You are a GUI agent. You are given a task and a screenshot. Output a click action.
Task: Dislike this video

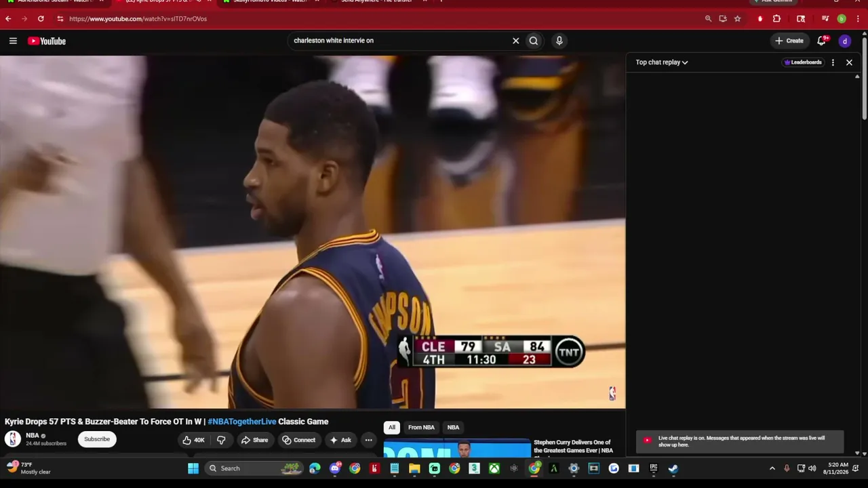click(x=221, y=440)
